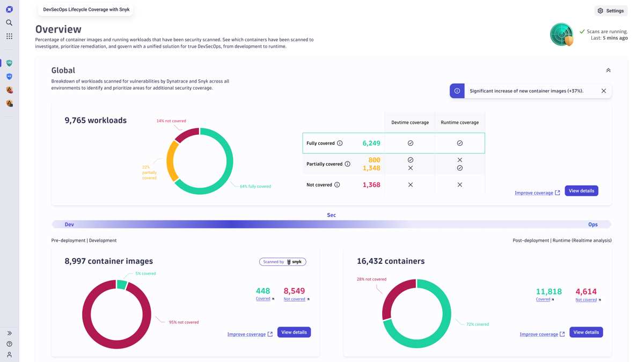
Task: Select the Fully covered table row
Action: [393, 143]
